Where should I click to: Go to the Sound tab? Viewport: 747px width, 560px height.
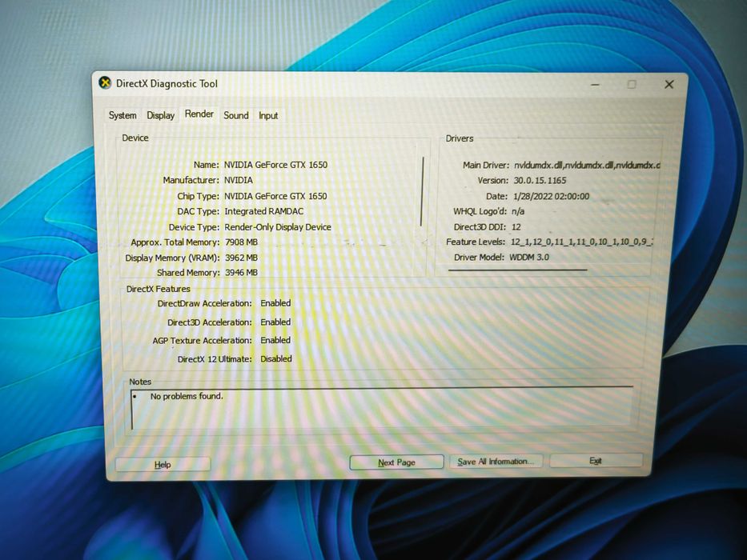[236, 115]
